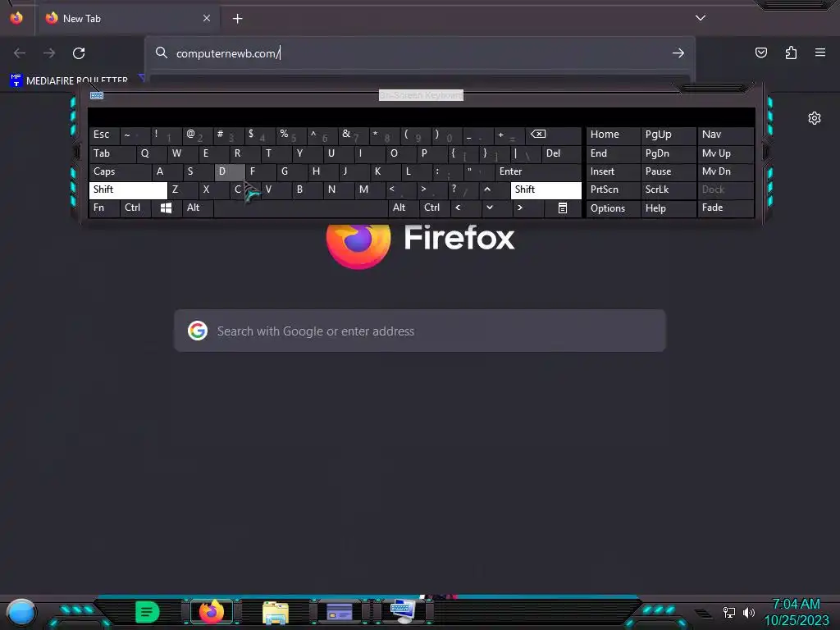Toggle the left Ctrl key
Screen dimensions: 840x630
(x=135, y=208)
